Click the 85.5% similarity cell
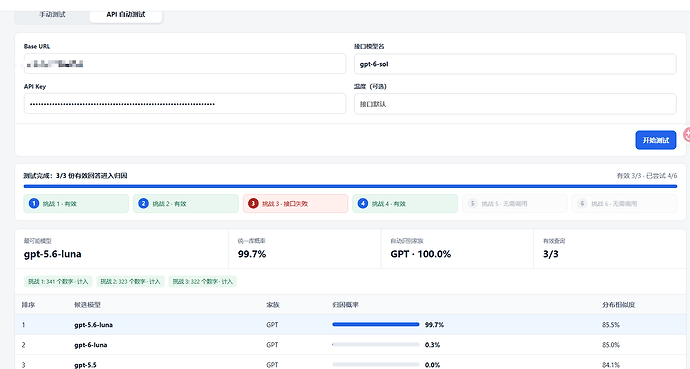 (x=611, y=325)
